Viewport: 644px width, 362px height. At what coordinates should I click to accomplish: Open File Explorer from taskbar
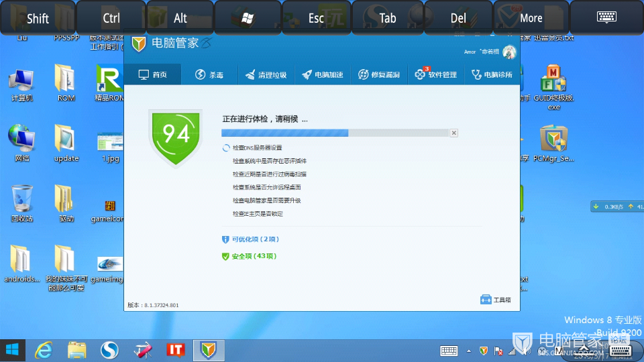tap(76, 350)
